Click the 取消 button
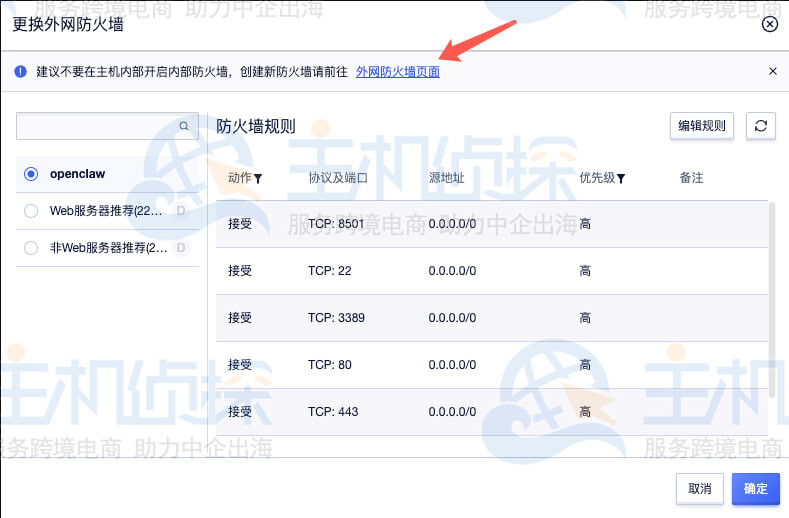 point(699,488)
